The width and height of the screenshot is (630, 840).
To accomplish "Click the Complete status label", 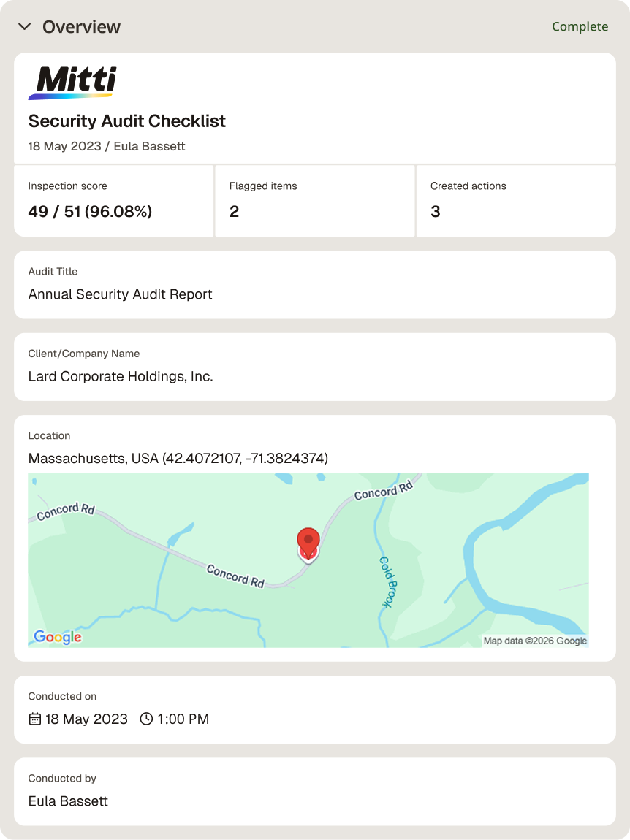I will [x=580, y=26].
